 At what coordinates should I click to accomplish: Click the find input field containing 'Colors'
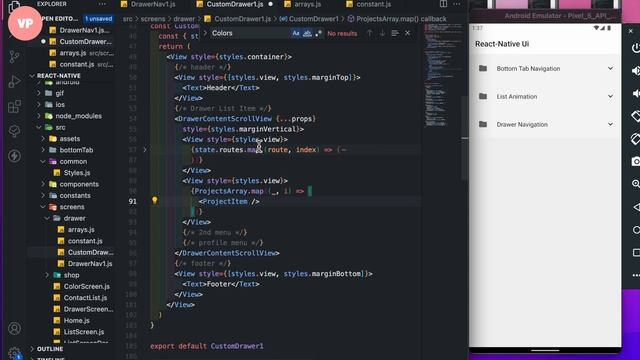pyautogui.click(x=250, y=33)
